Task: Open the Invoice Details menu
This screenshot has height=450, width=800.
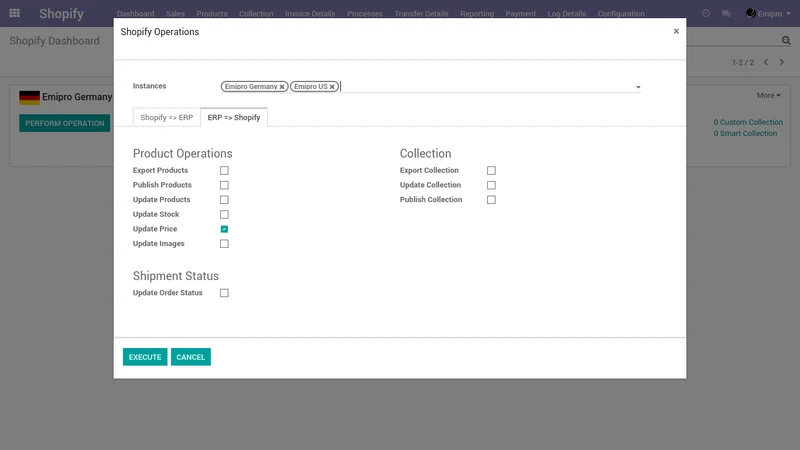Action: coord(310,14)
